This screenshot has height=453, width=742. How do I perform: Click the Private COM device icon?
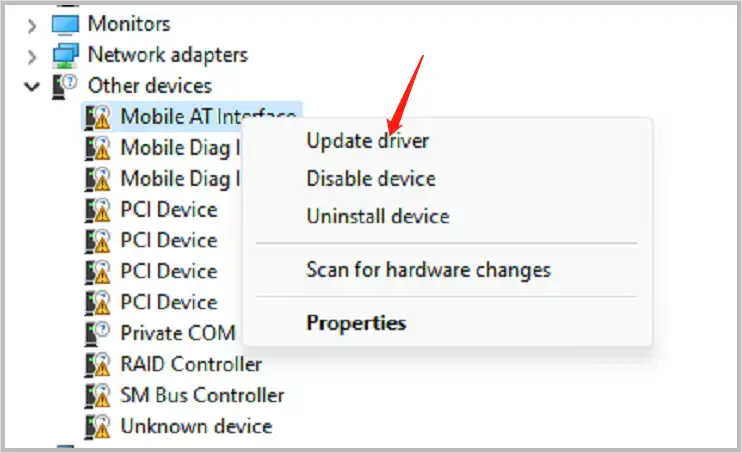(98, 333)
